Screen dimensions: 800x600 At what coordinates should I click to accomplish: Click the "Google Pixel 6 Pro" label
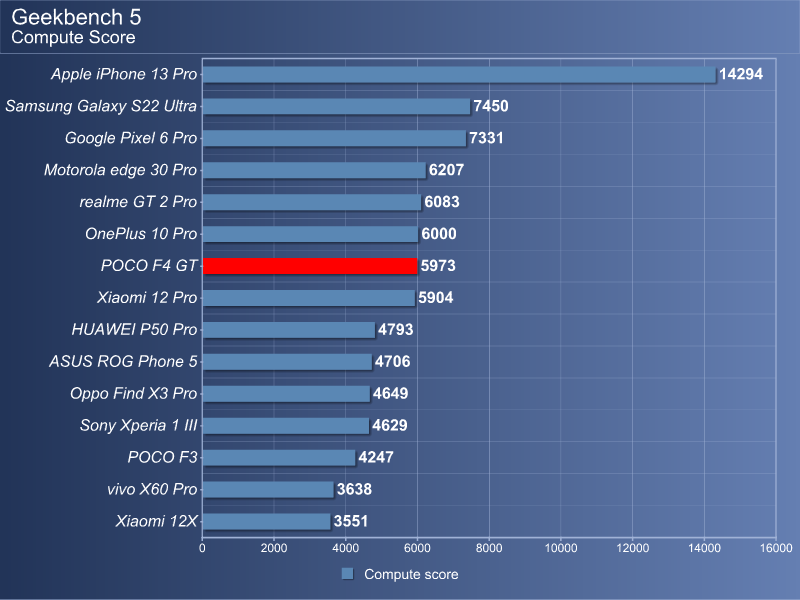[x=131, y=138]
